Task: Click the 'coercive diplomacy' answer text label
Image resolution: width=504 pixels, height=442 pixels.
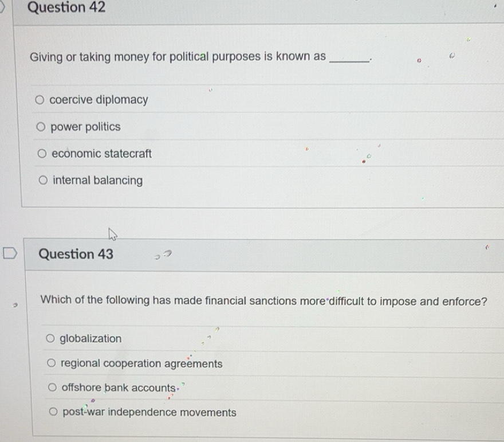Action: click(99, 100)
